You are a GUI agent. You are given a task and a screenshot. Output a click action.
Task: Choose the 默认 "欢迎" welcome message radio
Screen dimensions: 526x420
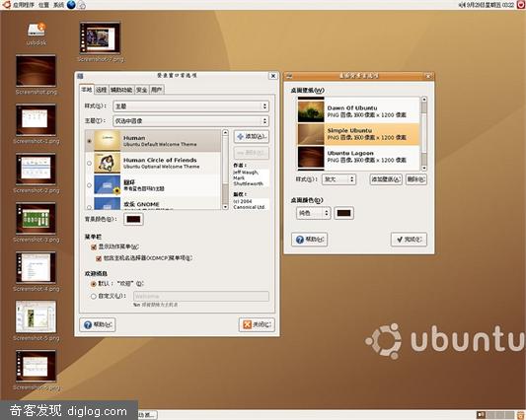point(94,284)
